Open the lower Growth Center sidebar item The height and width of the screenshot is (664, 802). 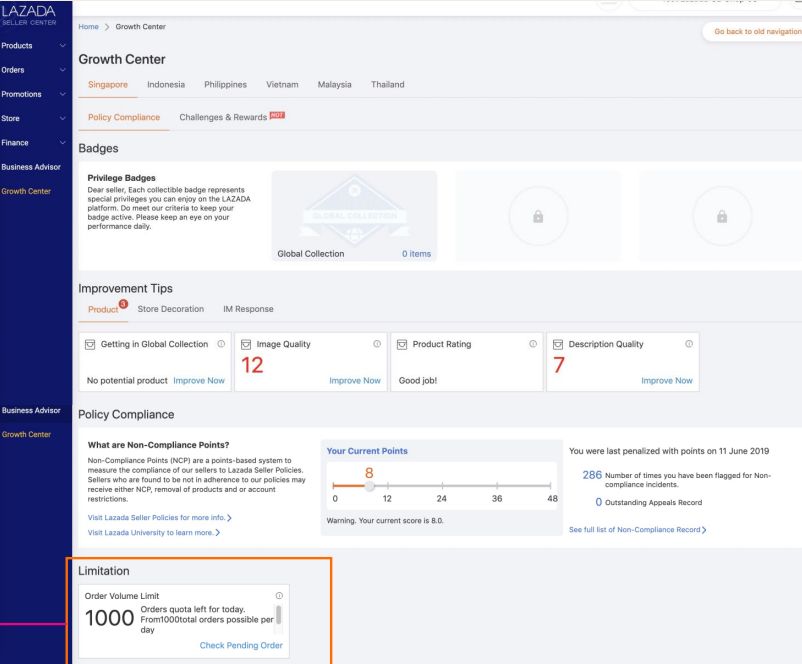tap(27, 434)
